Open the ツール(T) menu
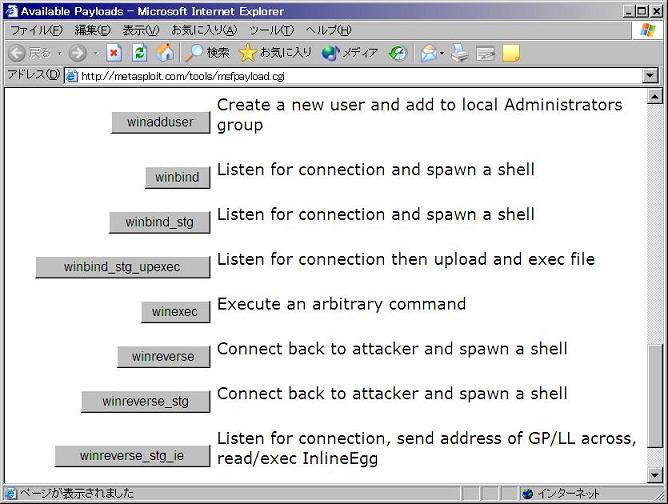 click(x=271, y=30)
